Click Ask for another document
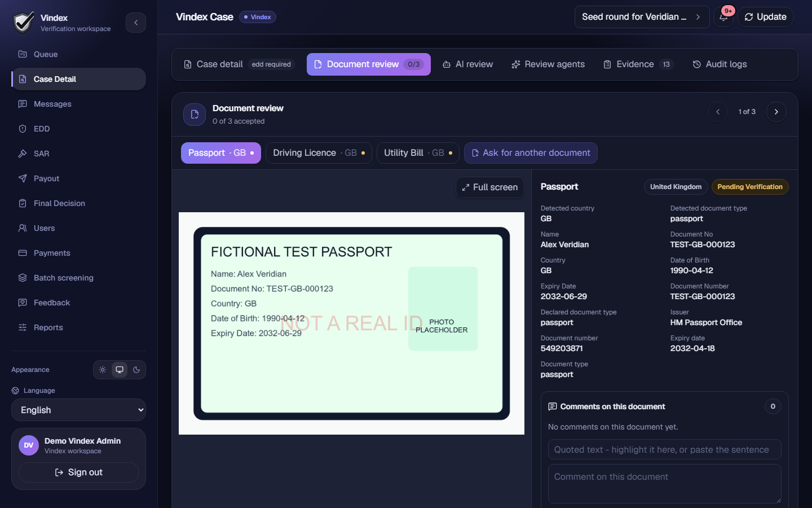The height and width of the screenshot is (508, 812). [531, 153]
